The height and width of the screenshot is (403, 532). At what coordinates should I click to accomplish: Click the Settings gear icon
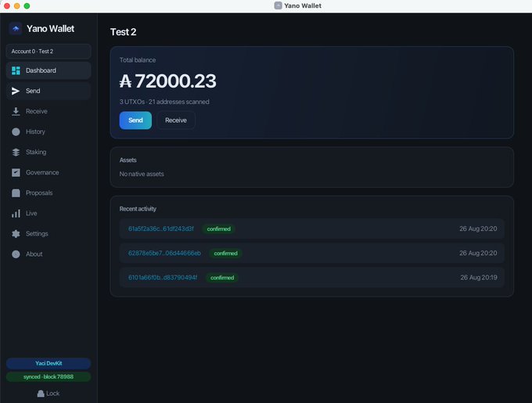click(16, 234)
